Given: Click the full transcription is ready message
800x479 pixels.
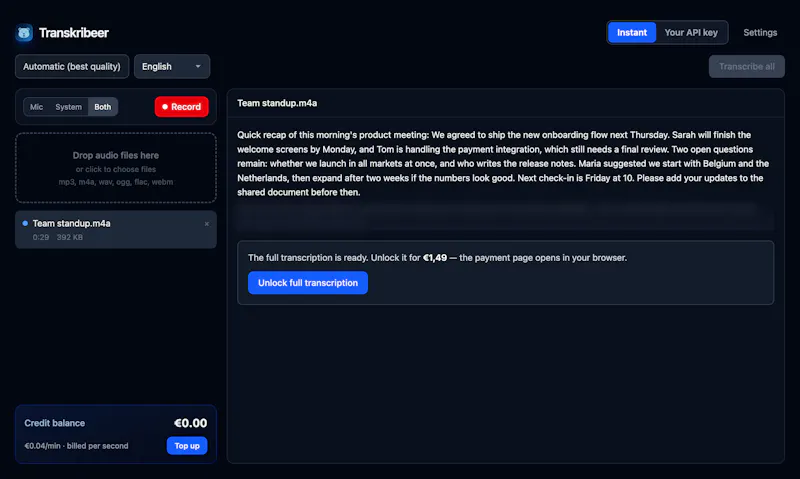Looking at the screenshot, I should click(437, 258).
